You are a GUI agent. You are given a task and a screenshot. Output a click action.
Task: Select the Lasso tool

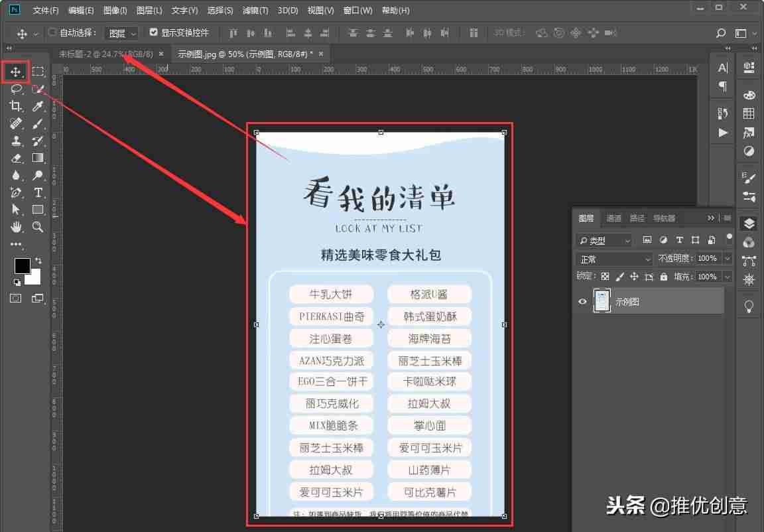(16, 89)
